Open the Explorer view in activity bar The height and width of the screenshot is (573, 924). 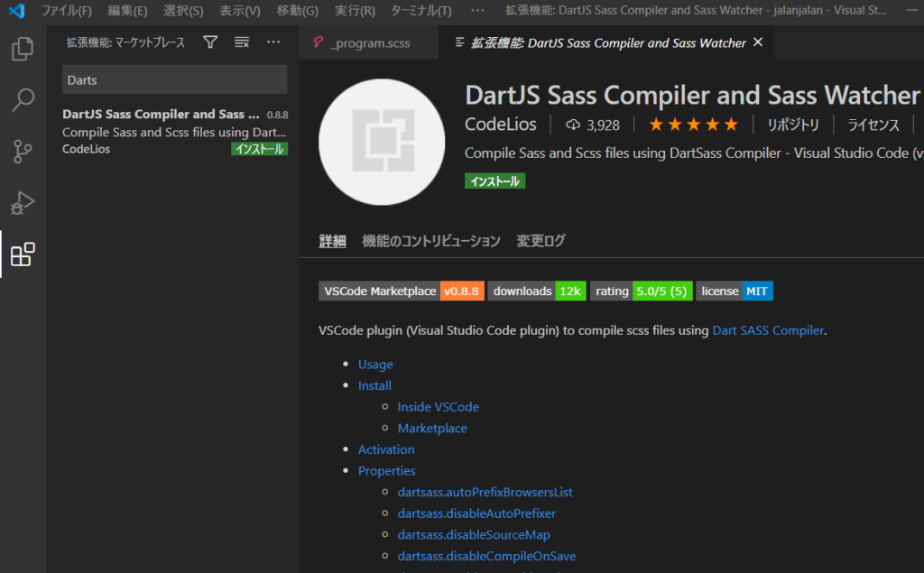coord(23,49)
